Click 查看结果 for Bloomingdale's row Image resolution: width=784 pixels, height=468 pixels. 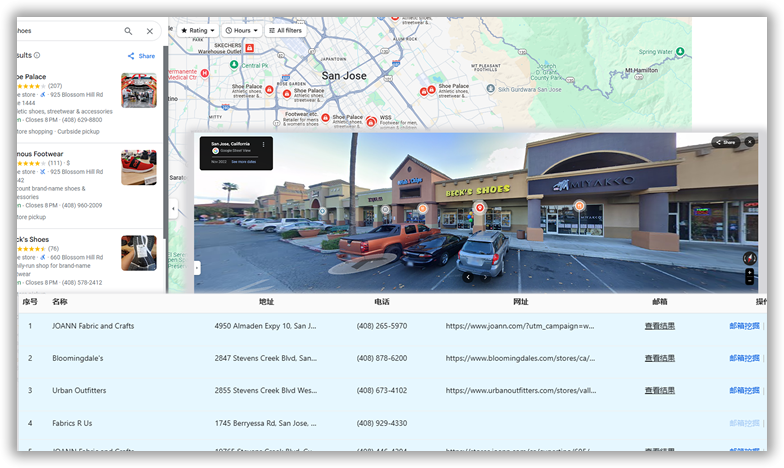[660, 358]
